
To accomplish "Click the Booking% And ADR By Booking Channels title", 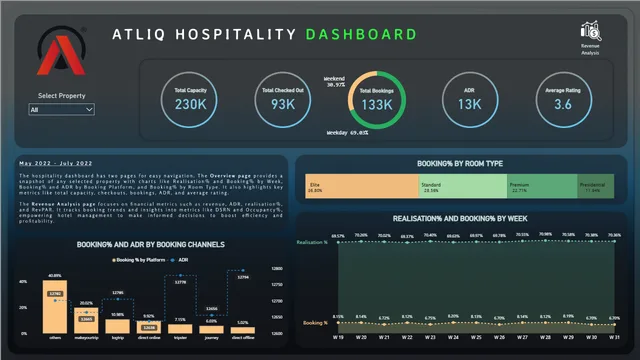I will (x=151, y=245).
